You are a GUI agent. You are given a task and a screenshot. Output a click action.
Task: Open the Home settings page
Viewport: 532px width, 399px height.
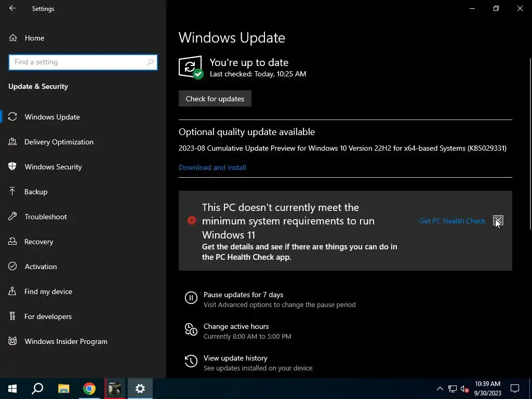click(x=34, y=38)
